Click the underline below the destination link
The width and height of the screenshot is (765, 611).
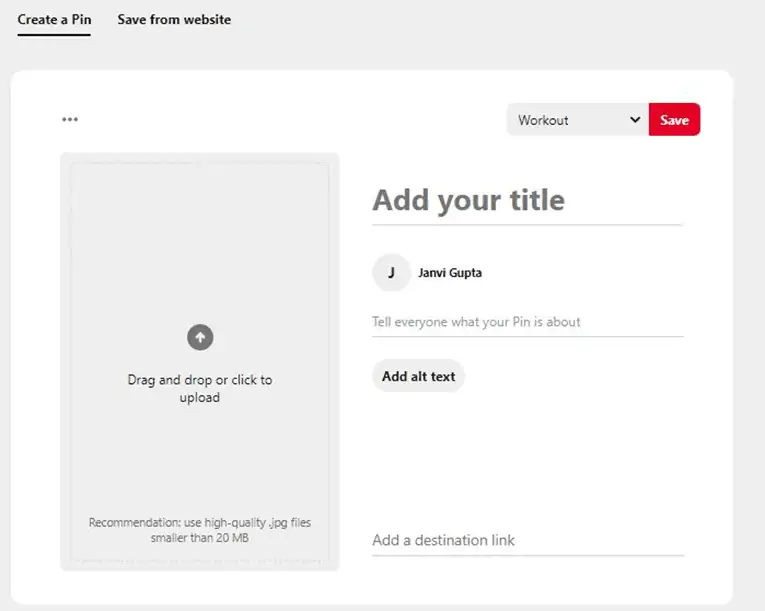[526, 555]
